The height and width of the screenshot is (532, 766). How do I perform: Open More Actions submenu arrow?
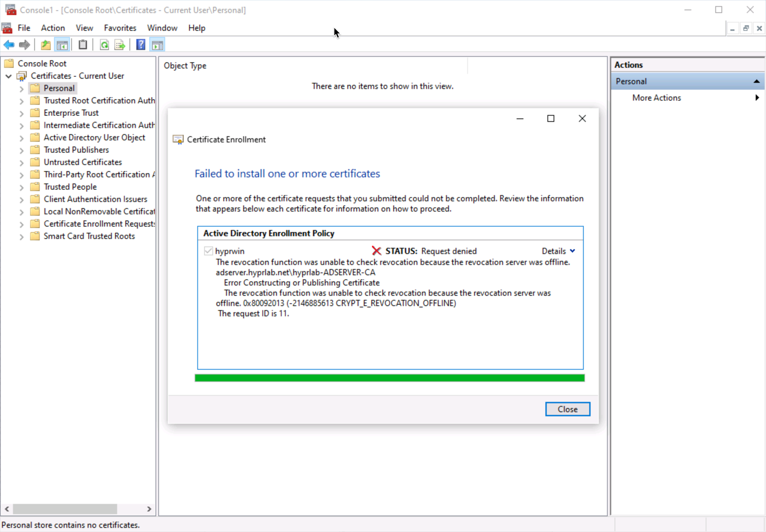tap(757, 98)
